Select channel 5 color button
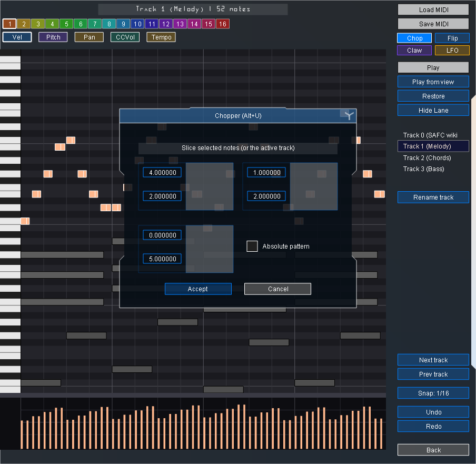Screen dimensions: 476x464 [66, 24]
